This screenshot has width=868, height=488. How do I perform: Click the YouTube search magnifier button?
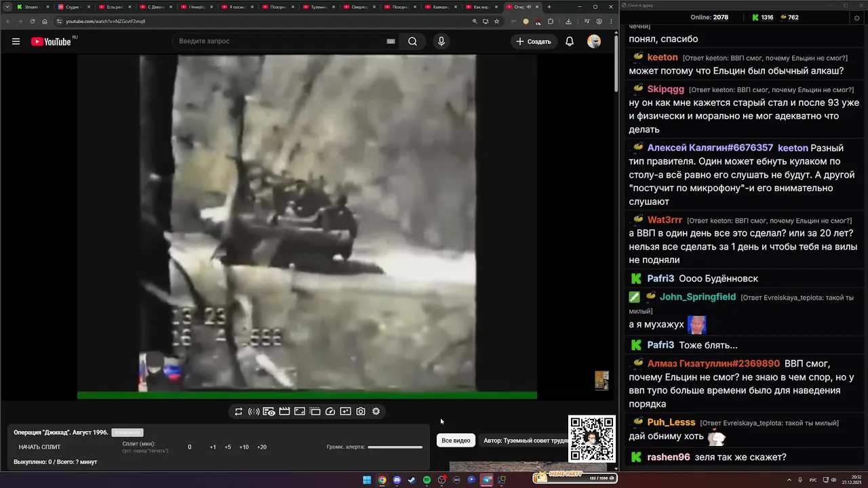[x=412, y=41]
